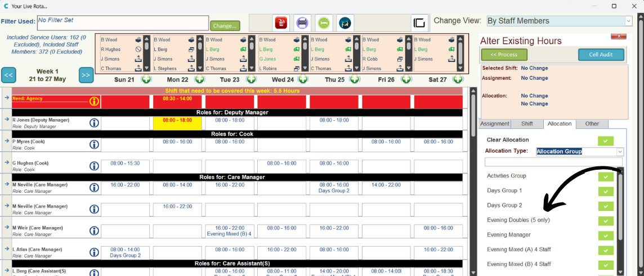Click the green plus beside Mon 22
The image size is (644, 276).
pyautogui.click(x=199, y=80)
